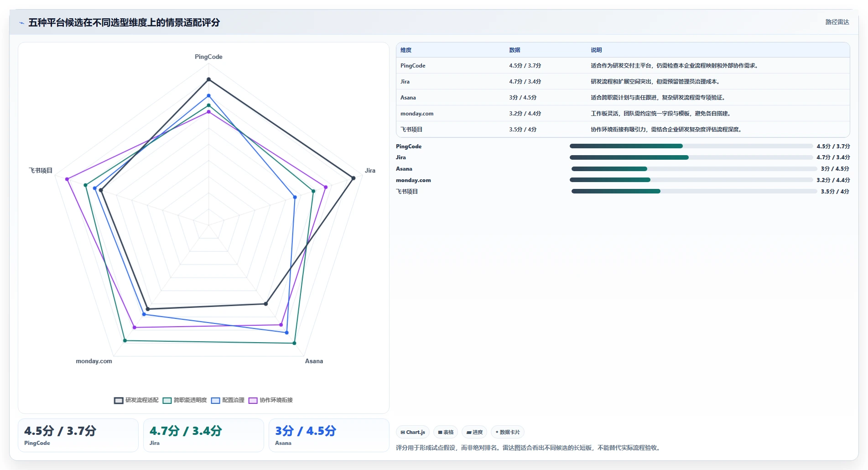Click description cell 适合跨职能计划与责任跟进
Viewport: 868px width, 470px height.
[x=658, y=98]
